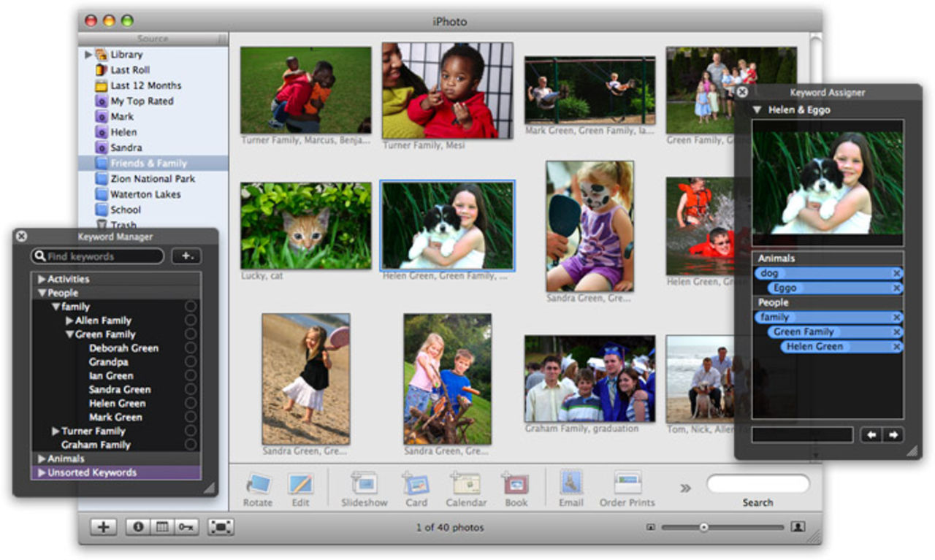Open the Last Roll album
Image resolution: width=935 pixels, height=560 pixels.
[x=124, y=70]
